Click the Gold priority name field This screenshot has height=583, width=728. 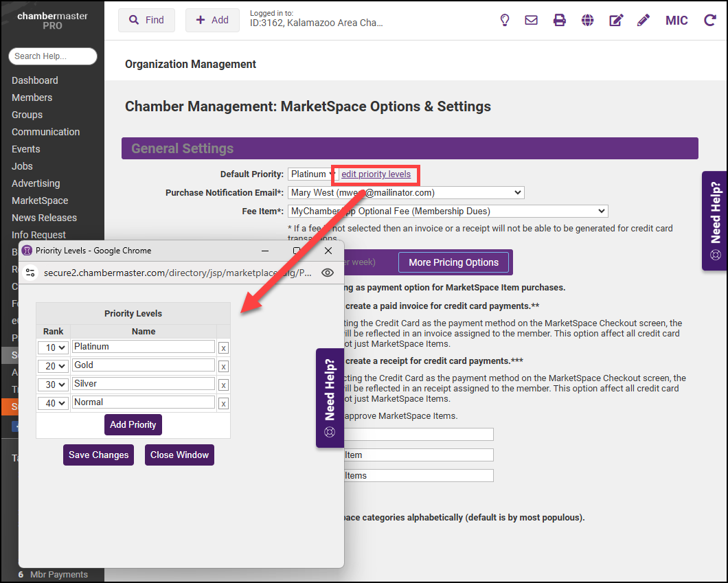tap(143, 365)
